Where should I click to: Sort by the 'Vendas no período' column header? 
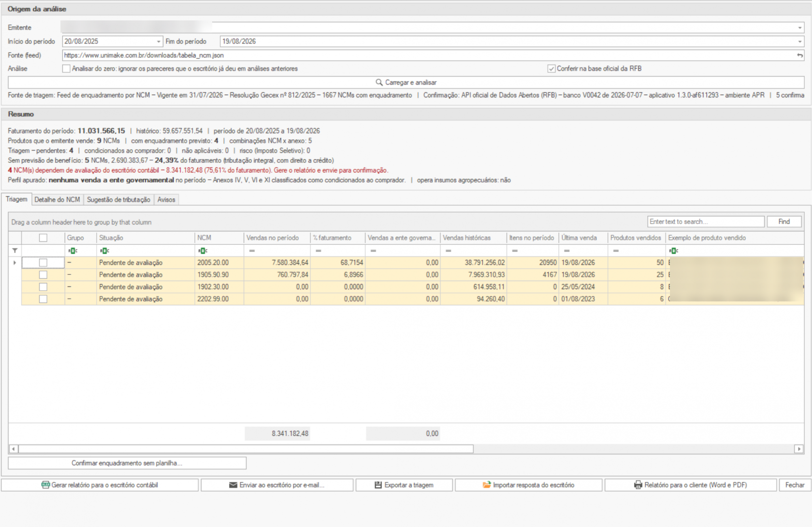coord(277,238)
